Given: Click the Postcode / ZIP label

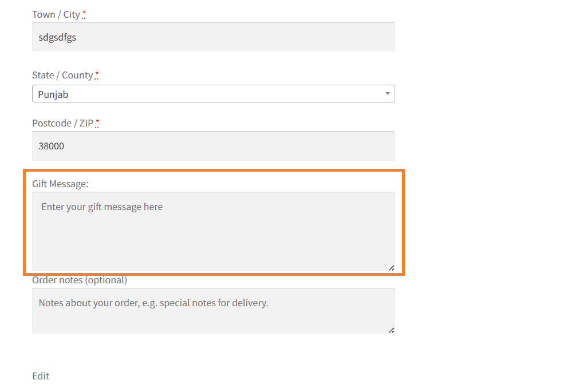Looking at the screenshot, I should [63, 123].
